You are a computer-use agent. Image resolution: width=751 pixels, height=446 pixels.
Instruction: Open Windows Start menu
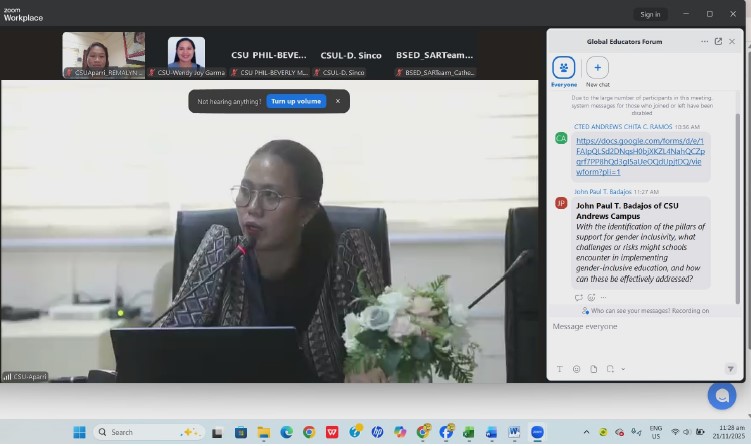coord(79,432)
